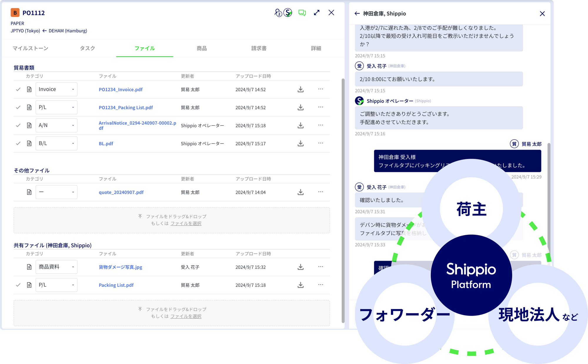This screenshot has height=364, width=588.
Task: Open more options for PO1234_Invoice.pdf
Action: pos(320,89)
